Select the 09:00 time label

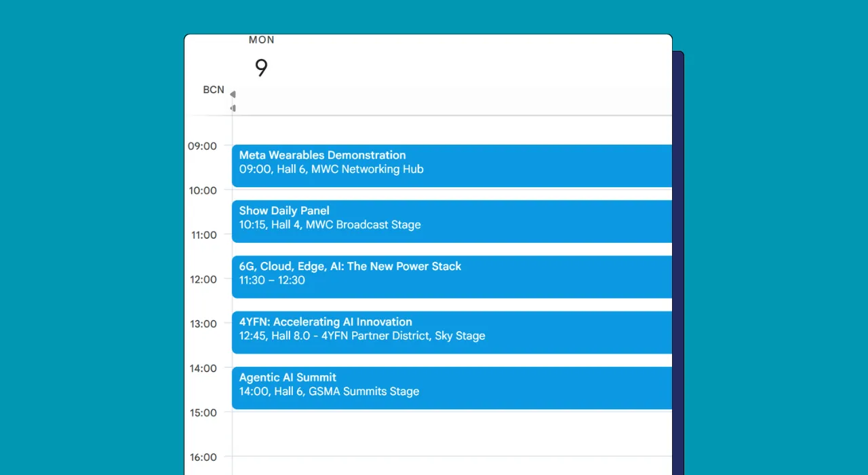203,146
